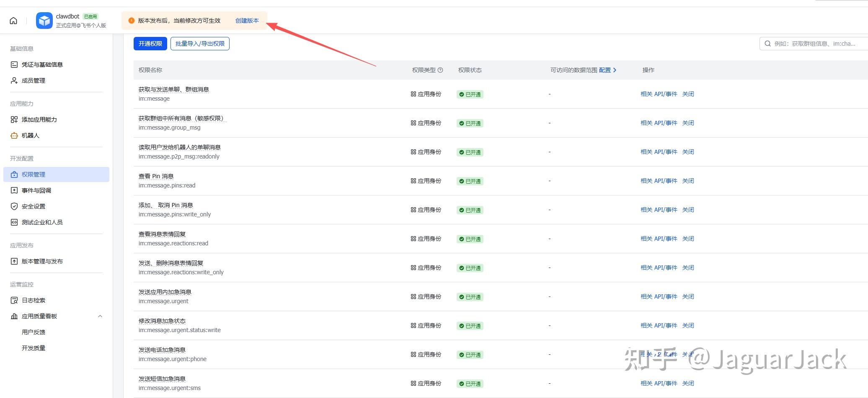Click the 查看 Pin 消息 permission name

(156, 176)
